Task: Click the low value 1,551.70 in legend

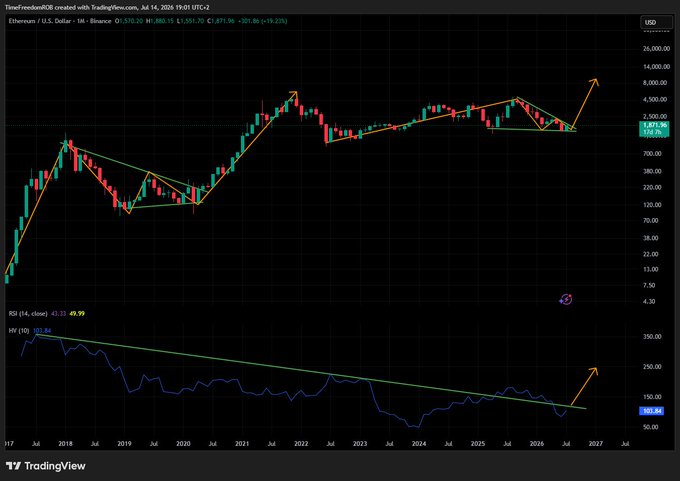Action: click(190, 21)
